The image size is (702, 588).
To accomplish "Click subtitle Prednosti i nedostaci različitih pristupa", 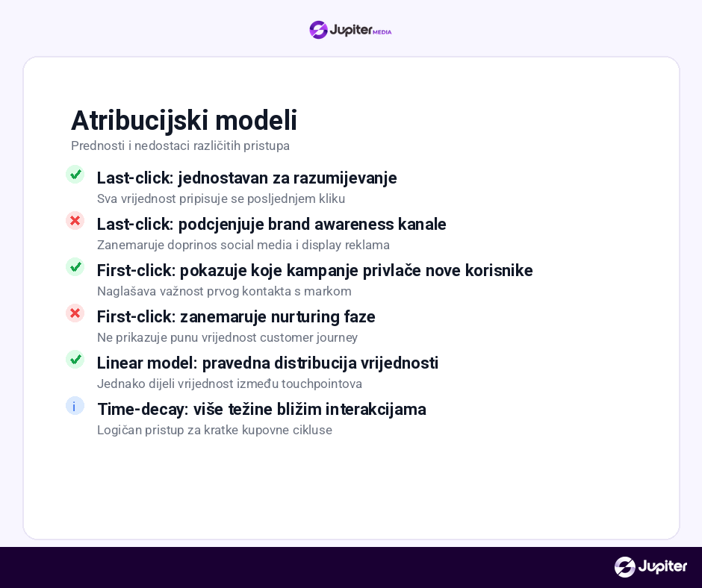I will [181, 146].
